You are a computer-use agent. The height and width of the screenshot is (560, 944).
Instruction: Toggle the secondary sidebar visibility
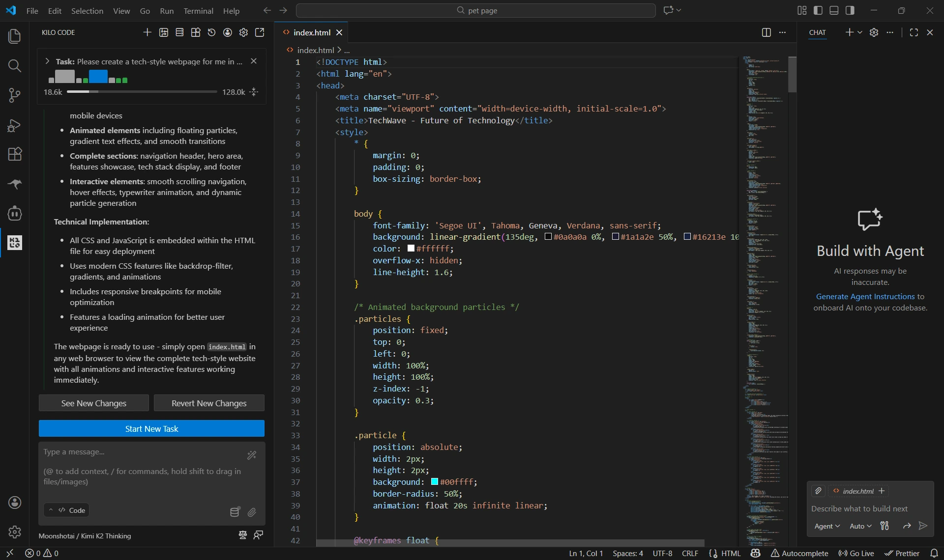pyautogui.click(x=850, y=10)
